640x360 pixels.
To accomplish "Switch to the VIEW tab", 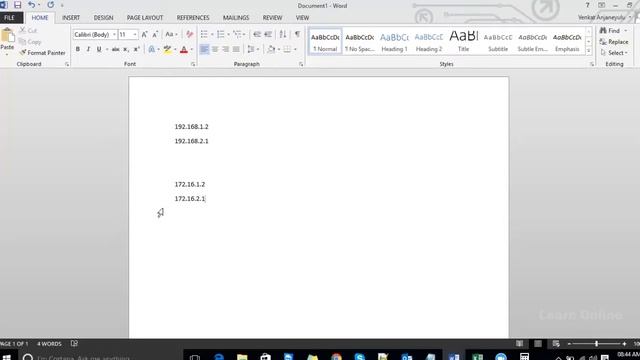I will point(302,18).
